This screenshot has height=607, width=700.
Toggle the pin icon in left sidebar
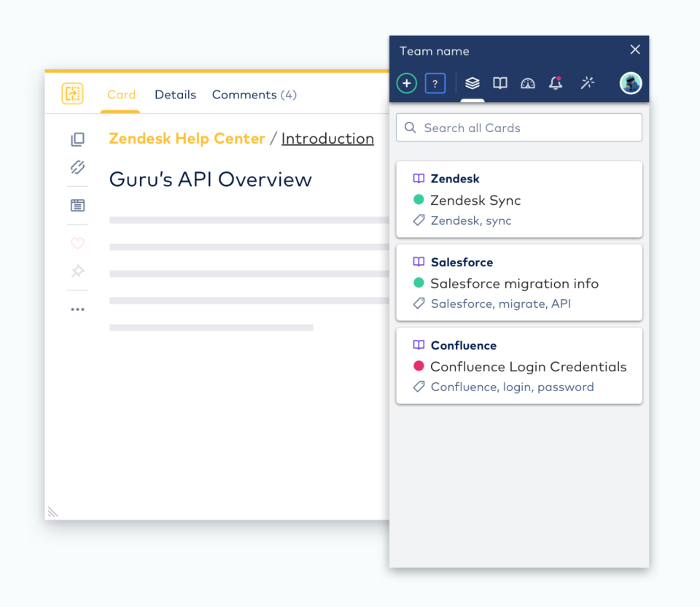click(78, 271)
